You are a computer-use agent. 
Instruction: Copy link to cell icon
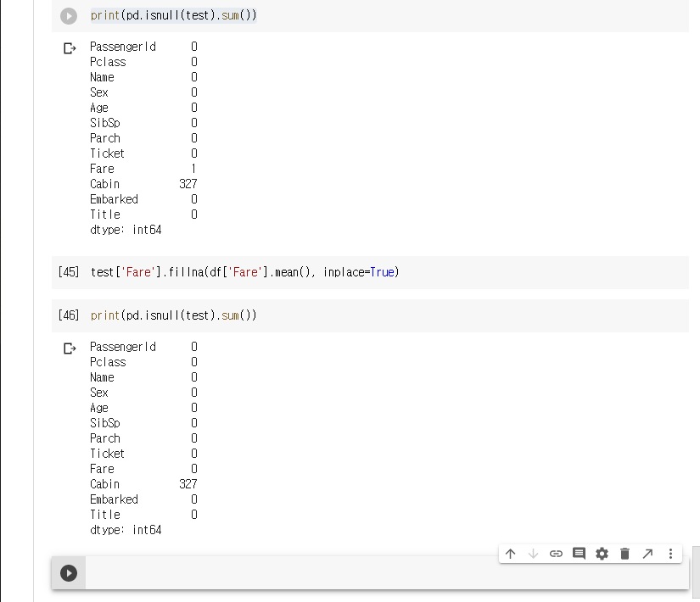click(556, 554)
